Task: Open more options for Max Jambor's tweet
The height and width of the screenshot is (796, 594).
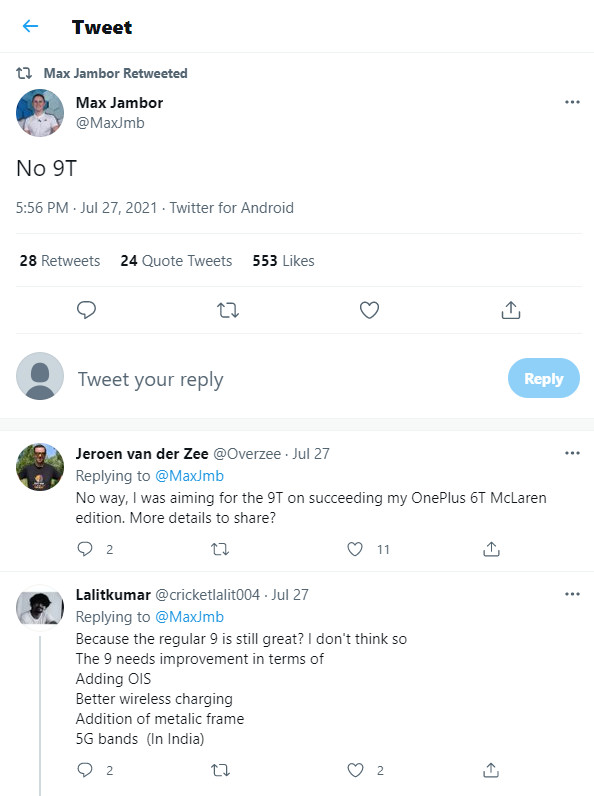Action: tap(572, 102)
